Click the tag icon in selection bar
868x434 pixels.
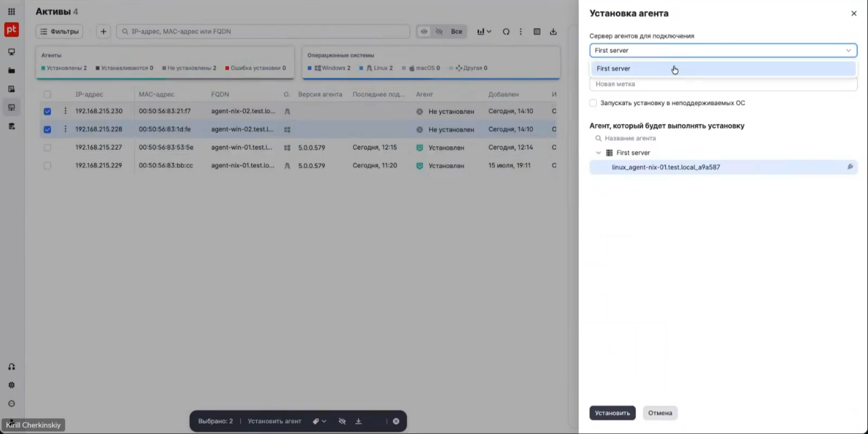(x=319, y=421)
